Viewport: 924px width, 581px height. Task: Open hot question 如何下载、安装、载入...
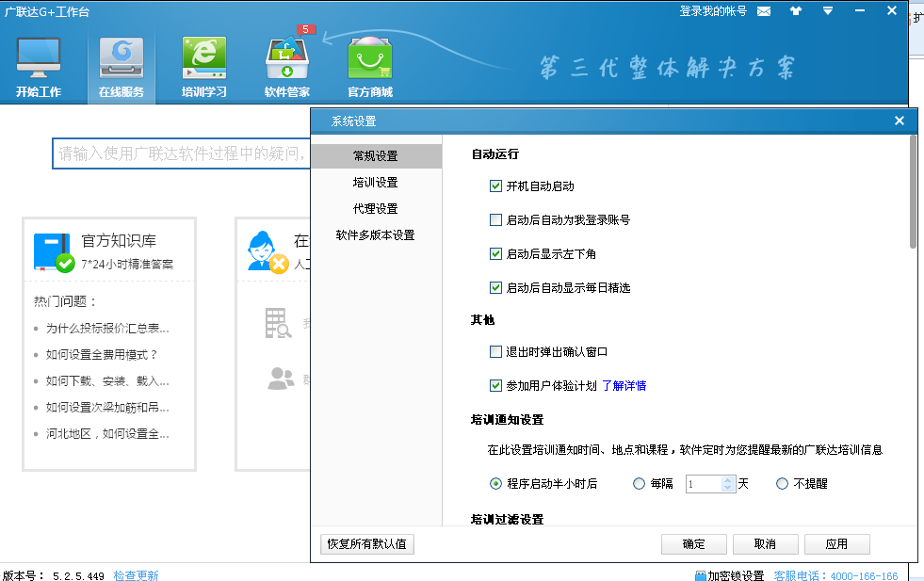(x=107, y=381)
